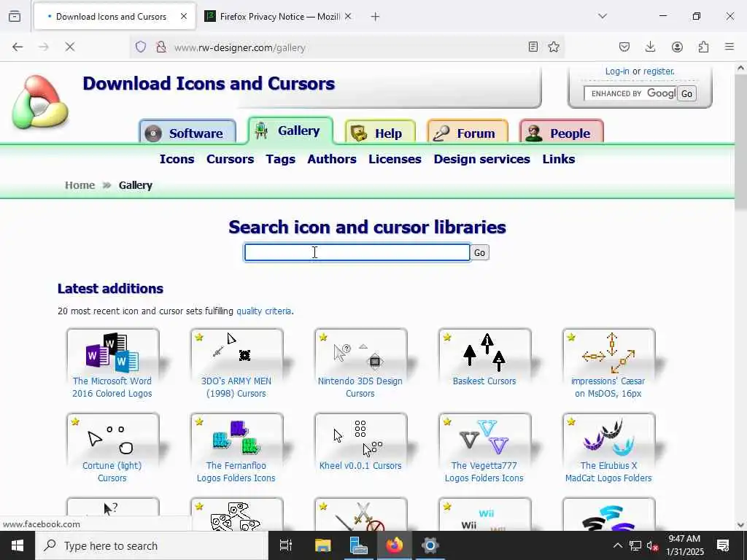Click the Google enhanced search field

coord(630,93)
